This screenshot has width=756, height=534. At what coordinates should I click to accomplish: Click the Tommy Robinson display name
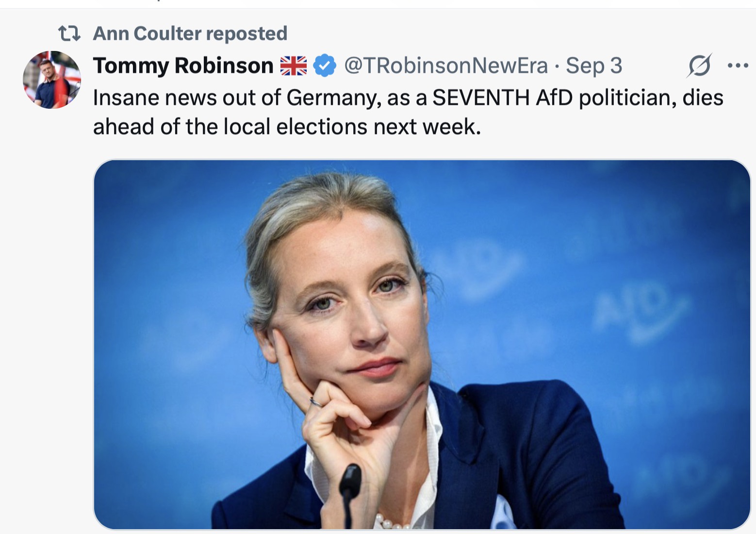click(x=183, y=66)
